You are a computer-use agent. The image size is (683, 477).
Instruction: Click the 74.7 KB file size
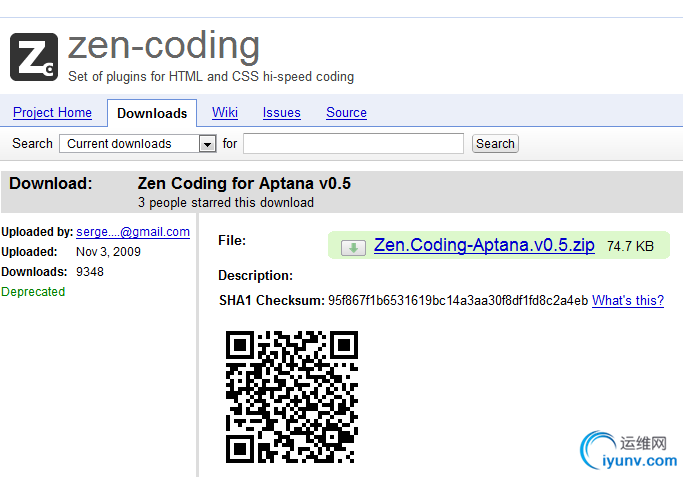630,247
